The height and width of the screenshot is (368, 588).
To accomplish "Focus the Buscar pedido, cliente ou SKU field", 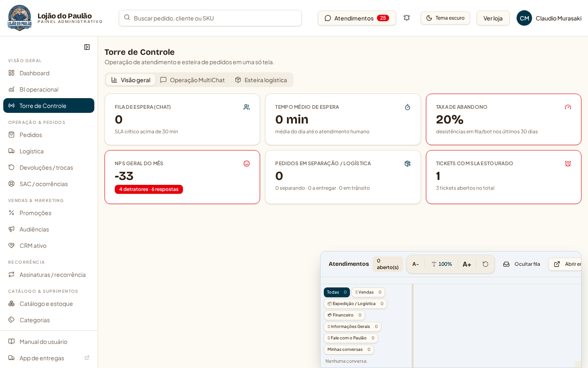I will 210,18.
